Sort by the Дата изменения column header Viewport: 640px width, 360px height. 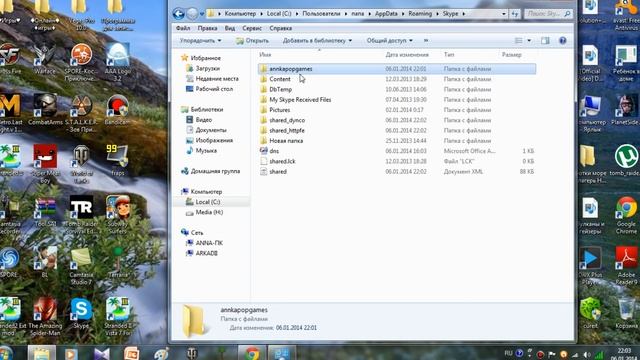coord(407,55)
